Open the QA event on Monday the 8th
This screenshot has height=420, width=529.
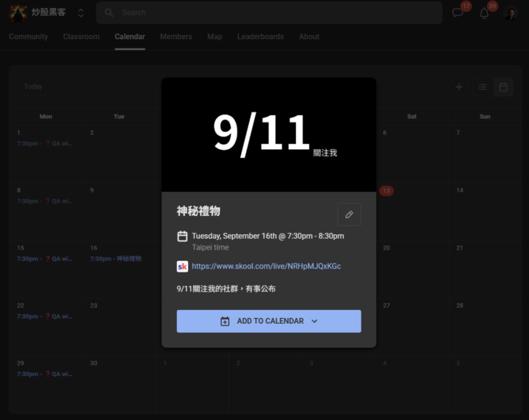click(45, 201)
